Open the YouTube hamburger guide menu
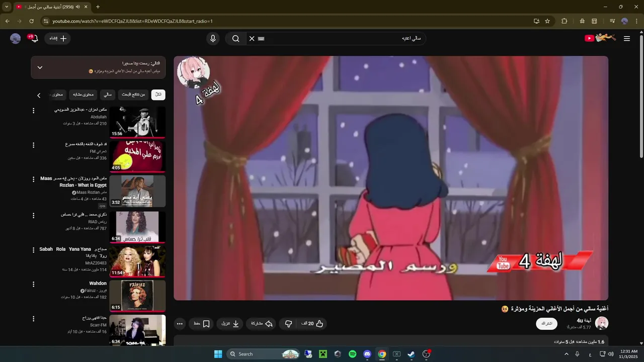Viewport: 644px width, 362px height. click(x=626, y=38)
